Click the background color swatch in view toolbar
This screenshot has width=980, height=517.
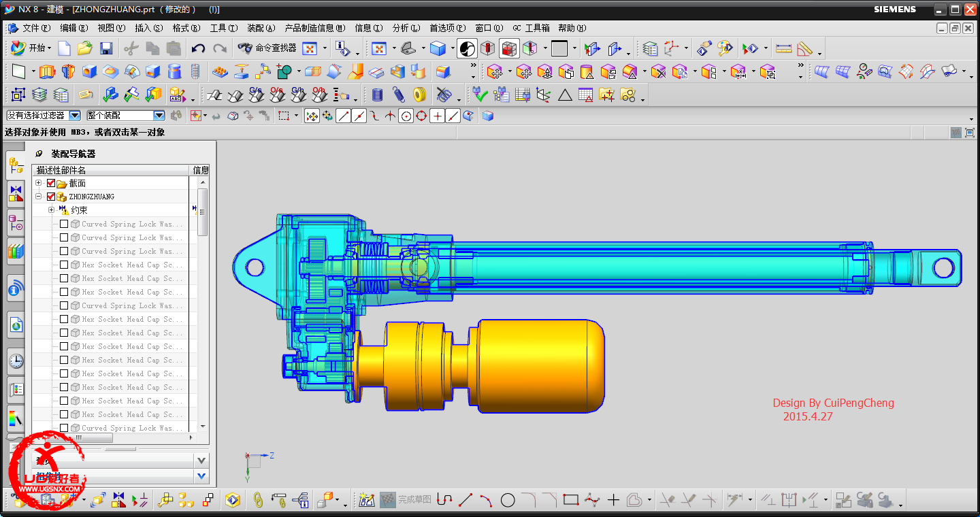click(x=559, y=48)
